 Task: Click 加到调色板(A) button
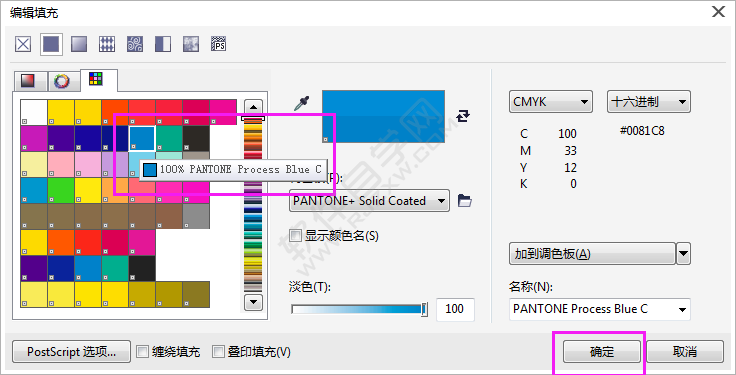click(x=592, y=254)
